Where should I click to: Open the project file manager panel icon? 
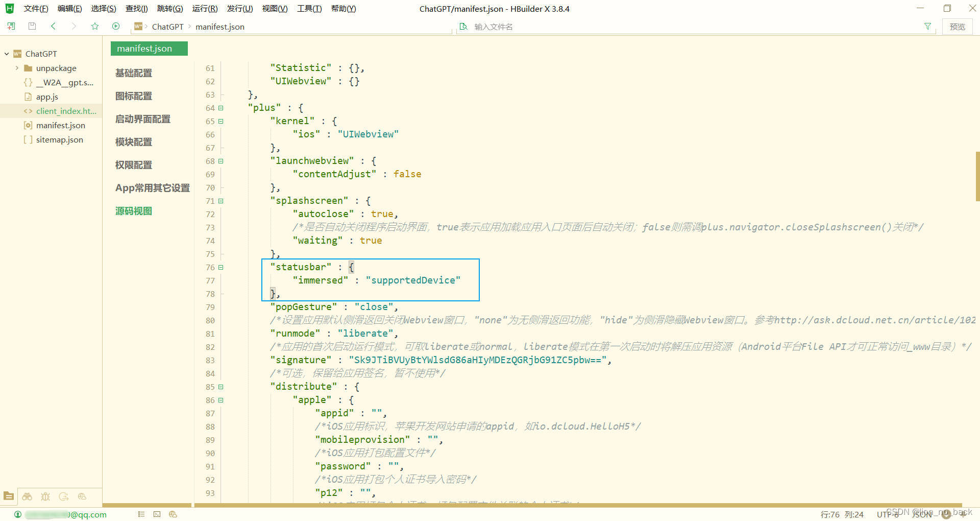[x=9, y=496]
